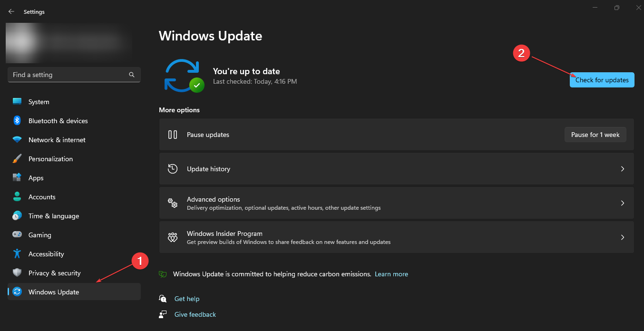Click the large update status sync icon

[184, 76]
